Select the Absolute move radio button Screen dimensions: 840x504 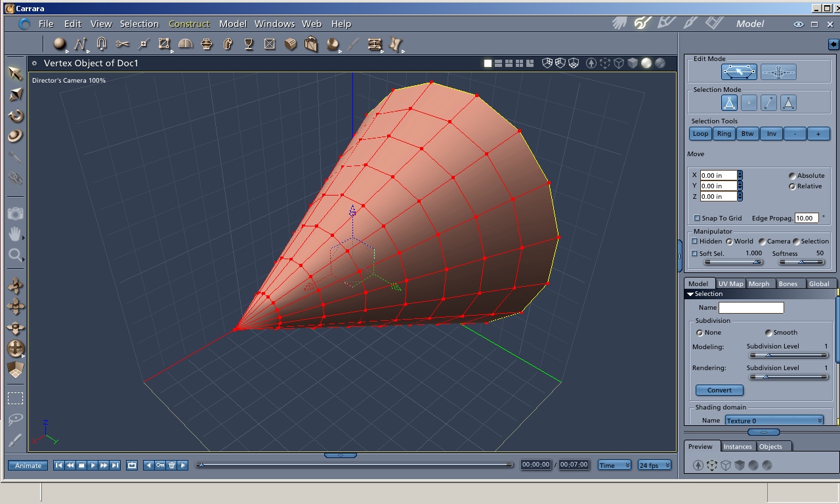click(x=792, y=176)
